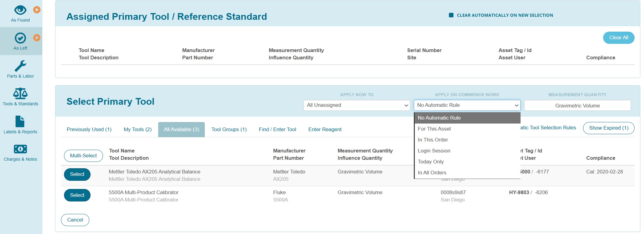This screenshot has height=234, width=644.
Task: Click the Mettler Toledo manufacturer cell
Action: coord(289,172)
